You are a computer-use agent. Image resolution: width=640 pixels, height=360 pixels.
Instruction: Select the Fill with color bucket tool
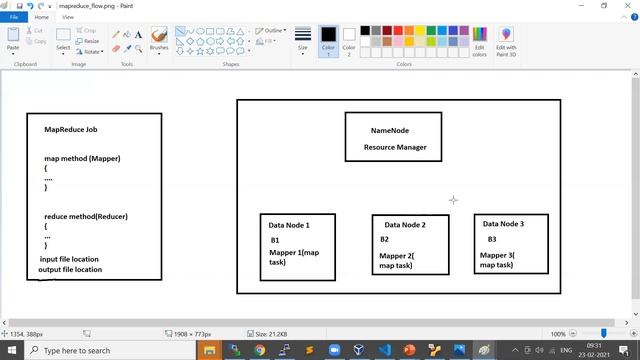(127, 35)
